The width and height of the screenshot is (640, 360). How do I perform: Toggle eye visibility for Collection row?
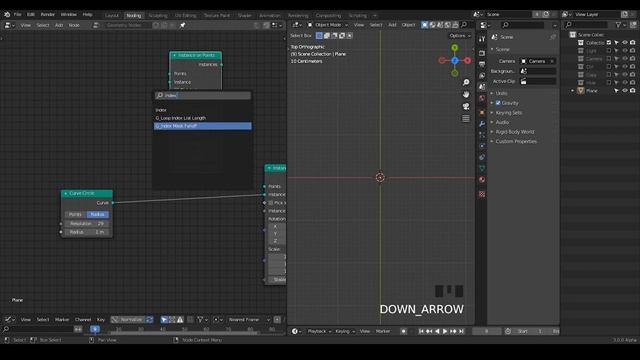pyautogui.click(x=624, y=42)
